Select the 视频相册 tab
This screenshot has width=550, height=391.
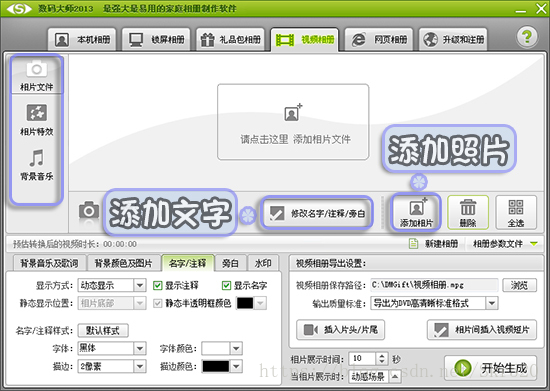tap(304, 40)
